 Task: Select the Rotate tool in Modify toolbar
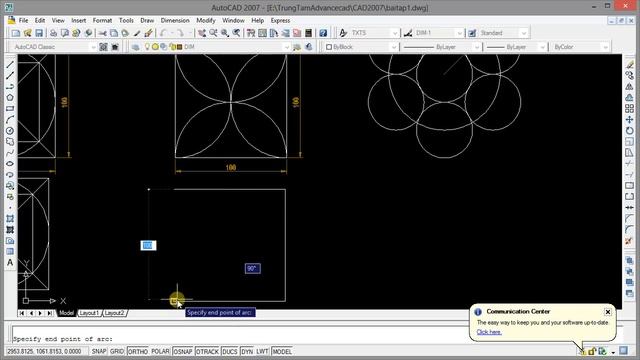(629, 131)
